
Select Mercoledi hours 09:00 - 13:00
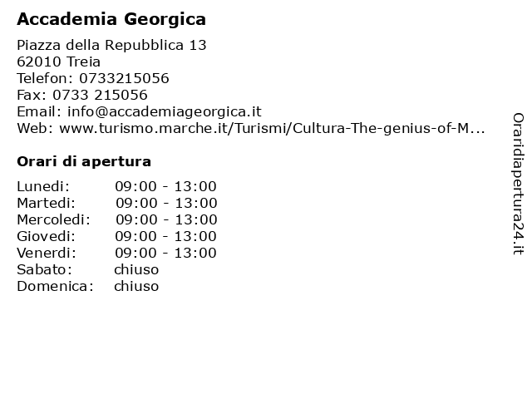click(x=166, y=219)
